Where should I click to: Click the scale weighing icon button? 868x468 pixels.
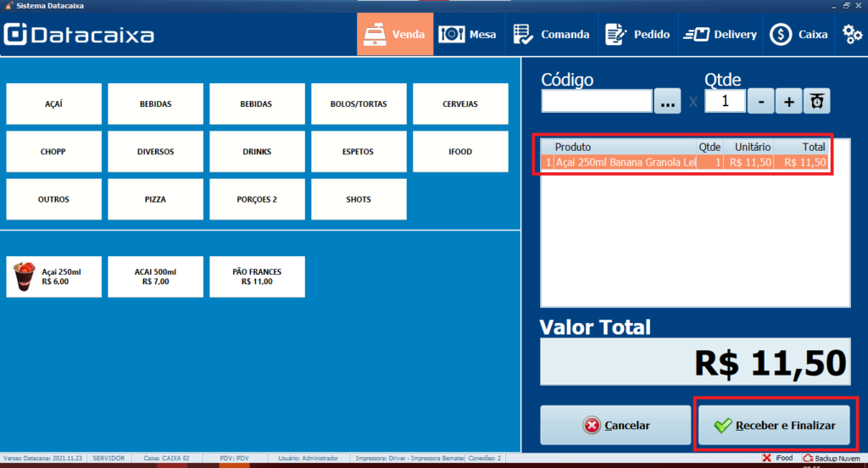pos(816,102)
